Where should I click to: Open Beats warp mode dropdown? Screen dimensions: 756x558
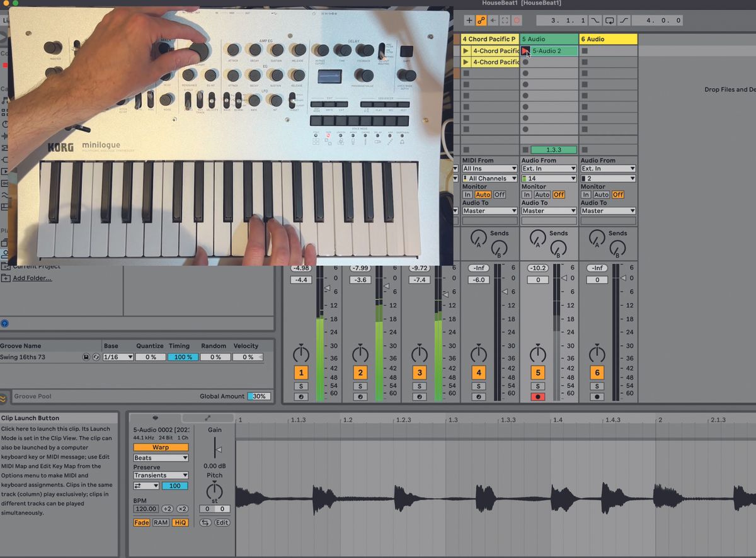pyautogui.click(x=161, y=458)
